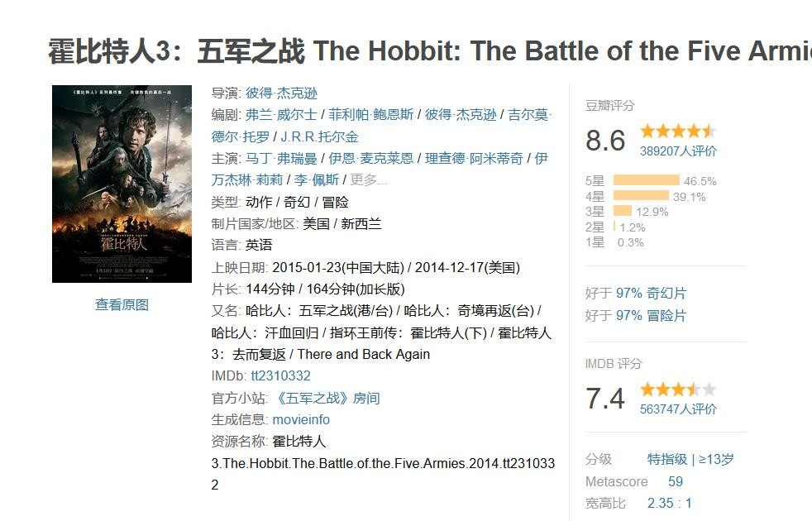Open actor 伊恩·麦克莱恩 link

370,159
